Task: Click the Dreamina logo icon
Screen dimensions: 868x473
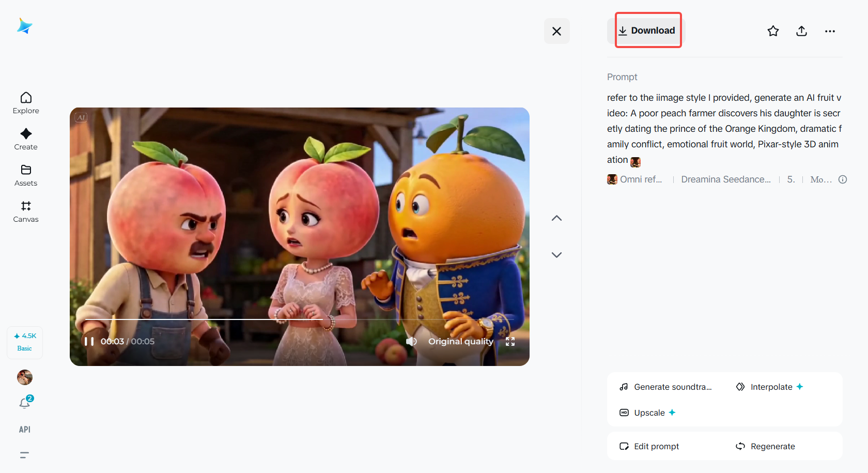Action: (24, 26)
